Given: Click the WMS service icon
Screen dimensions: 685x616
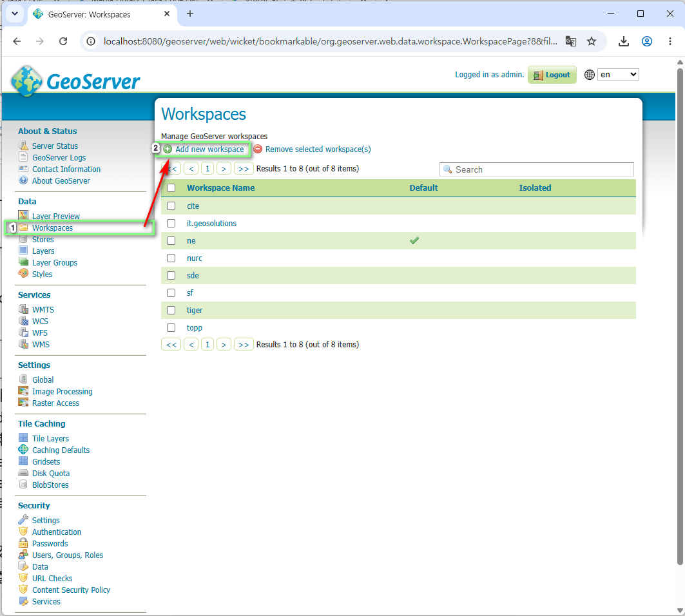Looking at the screenshot, I should [x=23, y=344].
